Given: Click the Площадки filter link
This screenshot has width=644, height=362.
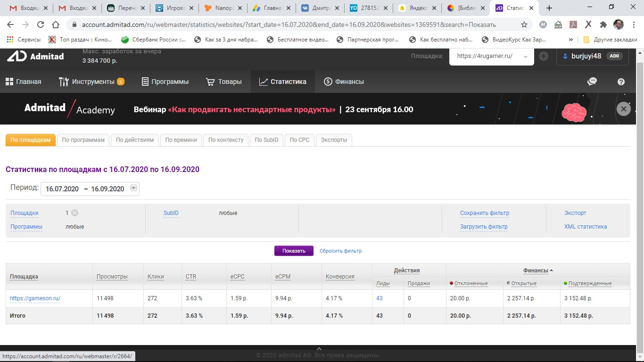Looking at the screenshot, I should pos(25,213).
